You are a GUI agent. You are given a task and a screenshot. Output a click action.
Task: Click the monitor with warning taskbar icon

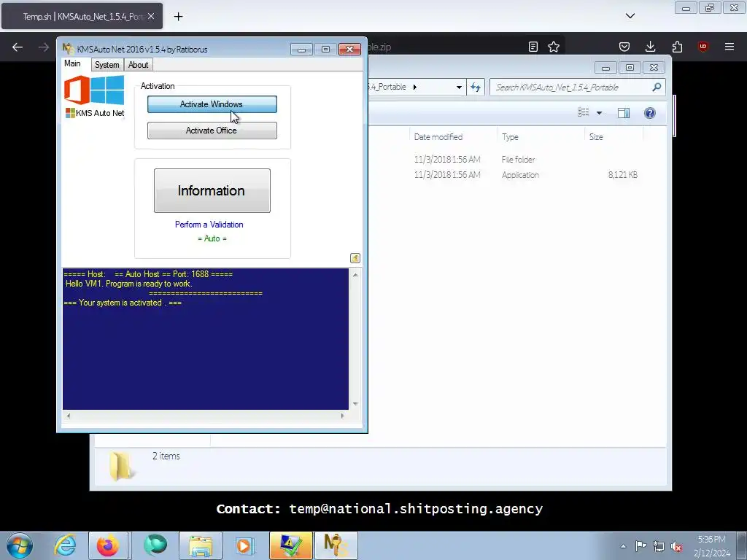pos(290,545)
